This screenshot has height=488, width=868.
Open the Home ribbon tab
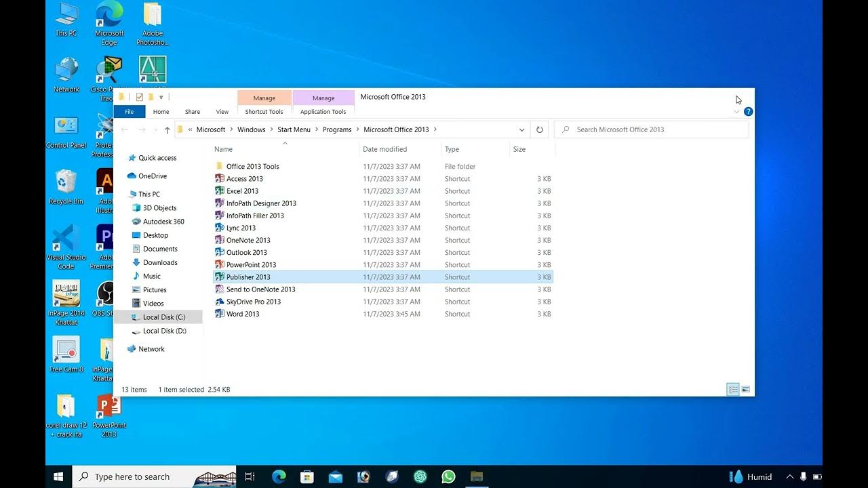pyautogui.click(x=161, y=112)
